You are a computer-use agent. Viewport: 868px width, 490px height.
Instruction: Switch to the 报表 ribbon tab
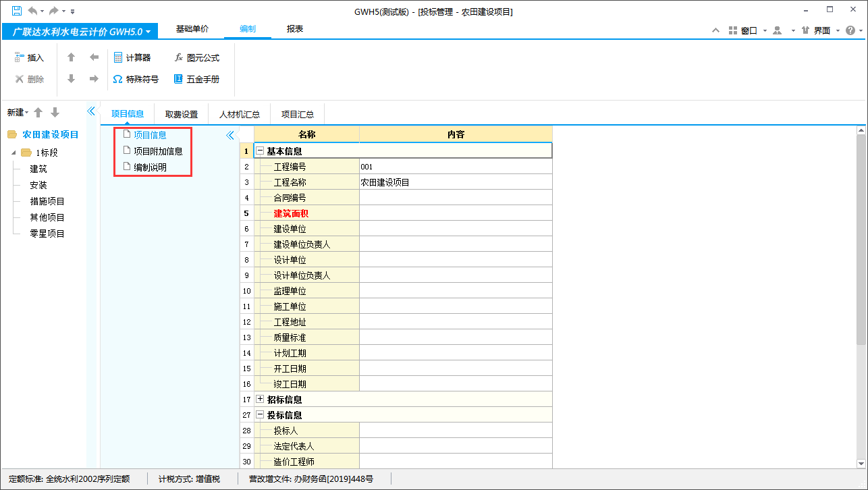[295, 30]
